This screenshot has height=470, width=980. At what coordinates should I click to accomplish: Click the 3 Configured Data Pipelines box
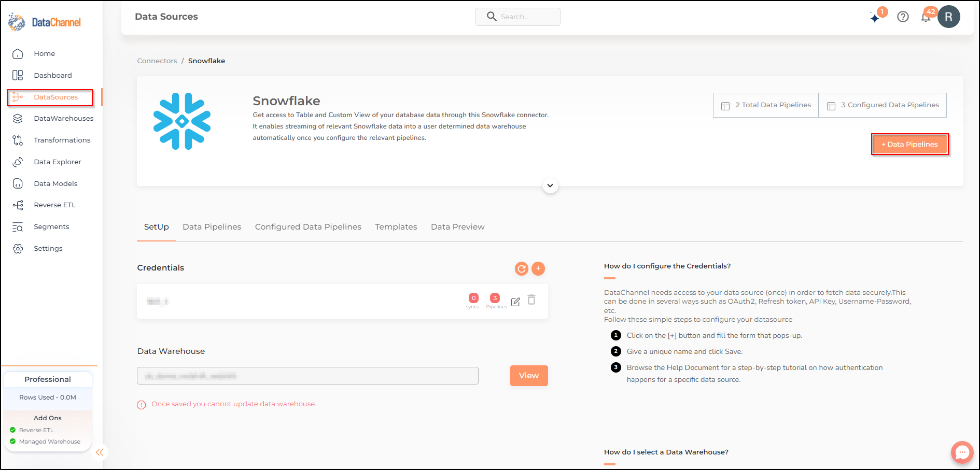click(x=883, y=105)
